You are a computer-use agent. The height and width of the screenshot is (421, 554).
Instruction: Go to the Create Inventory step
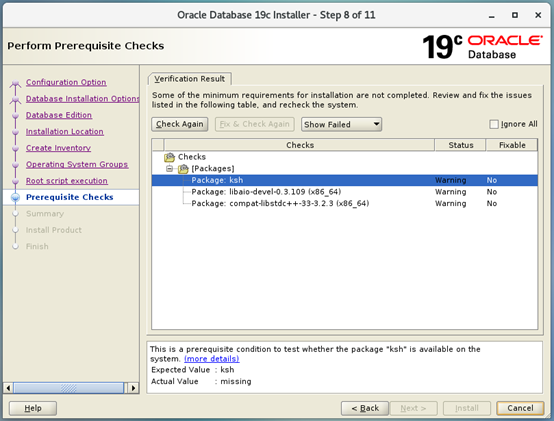pos(58,148)
